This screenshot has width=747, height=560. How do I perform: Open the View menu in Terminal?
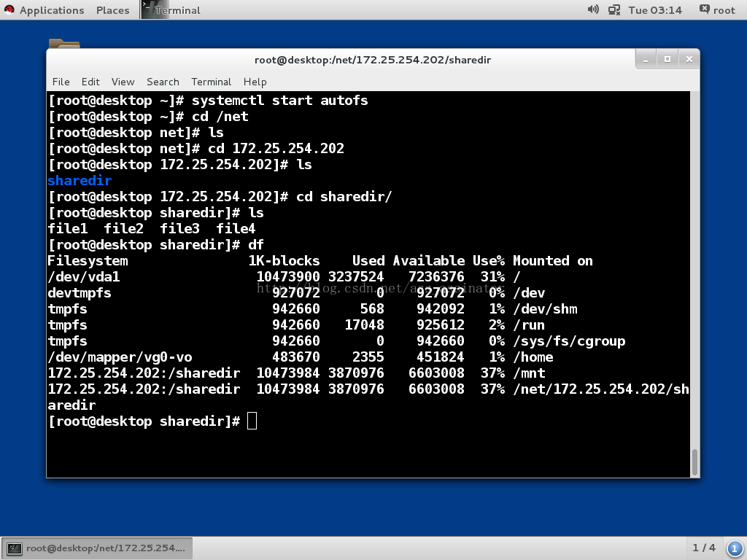(123, 82)
